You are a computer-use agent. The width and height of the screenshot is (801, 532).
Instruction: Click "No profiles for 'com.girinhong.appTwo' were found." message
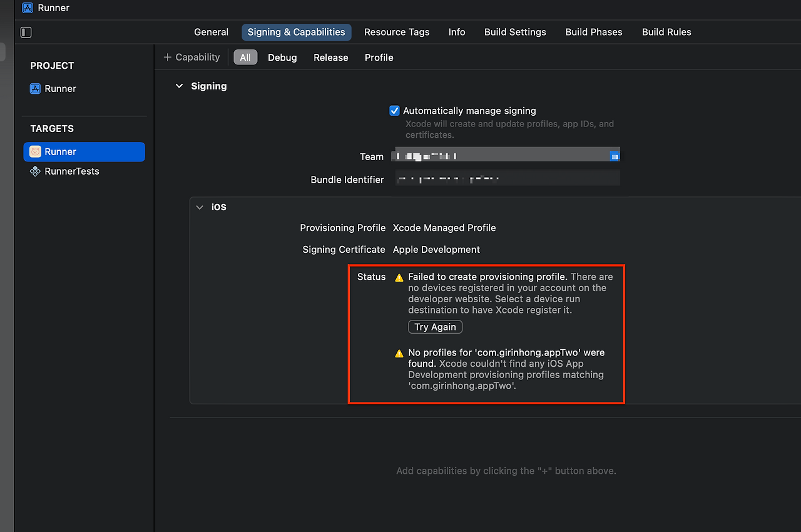click(x=506, y=358)
